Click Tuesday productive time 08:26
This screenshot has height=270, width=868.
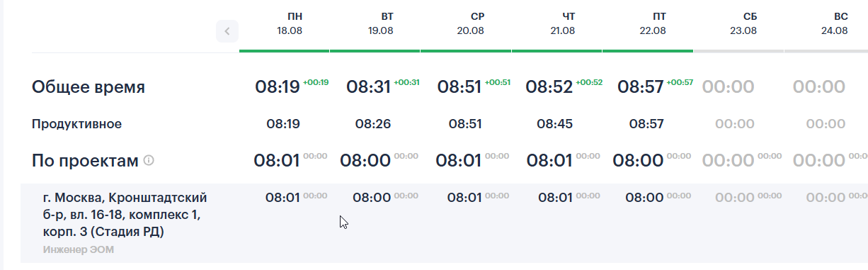click(x=373, y=124)
